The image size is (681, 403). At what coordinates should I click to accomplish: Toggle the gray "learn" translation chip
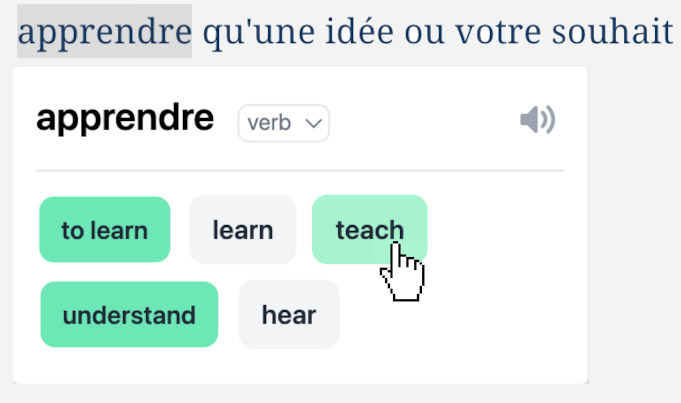pos(242,230)
